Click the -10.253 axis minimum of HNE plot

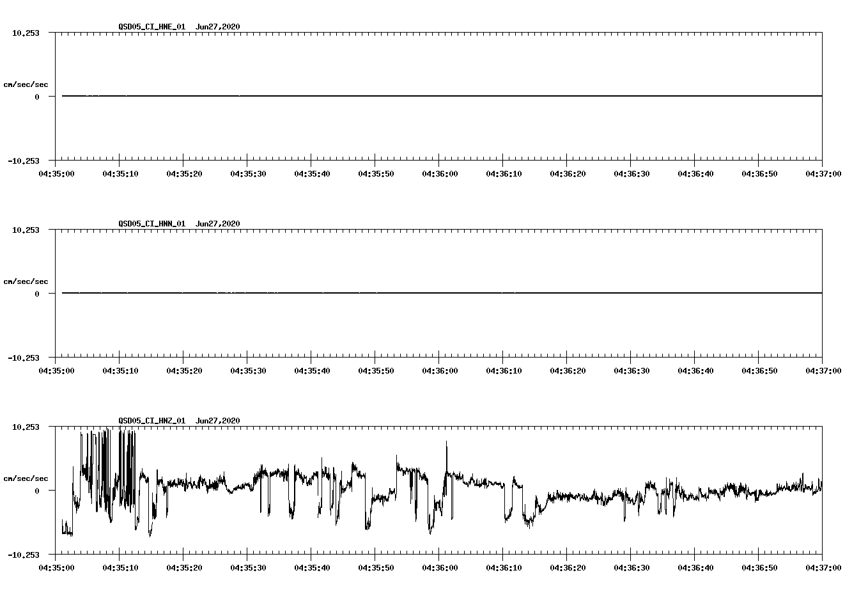click(24, 161)
